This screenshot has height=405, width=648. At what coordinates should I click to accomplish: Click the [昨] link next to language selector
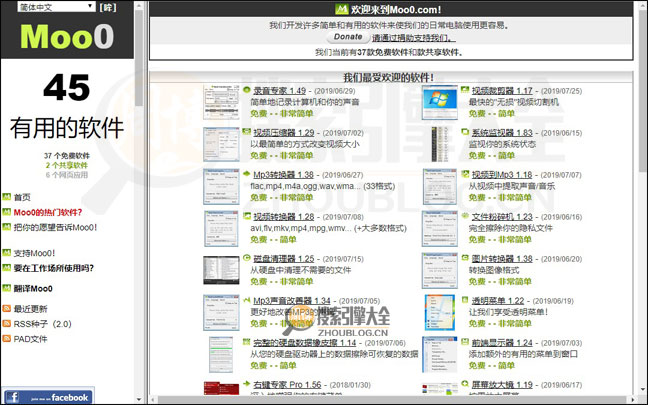pyautogui.click(x=108, y=7)
